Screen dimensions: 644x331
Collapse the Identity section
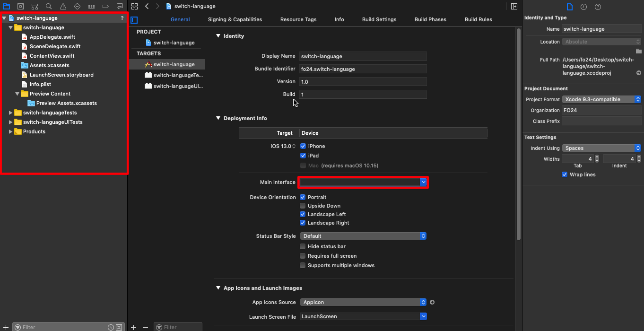(x=218, y=36)
